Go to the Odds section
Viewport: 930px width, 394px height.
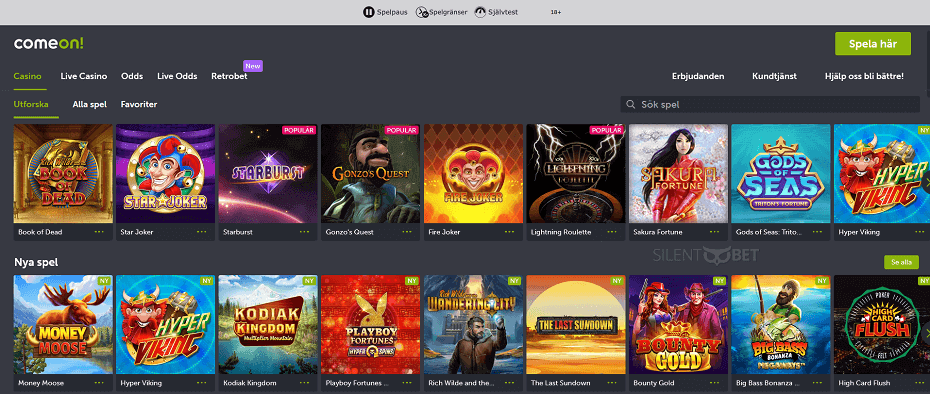(132, 76)
